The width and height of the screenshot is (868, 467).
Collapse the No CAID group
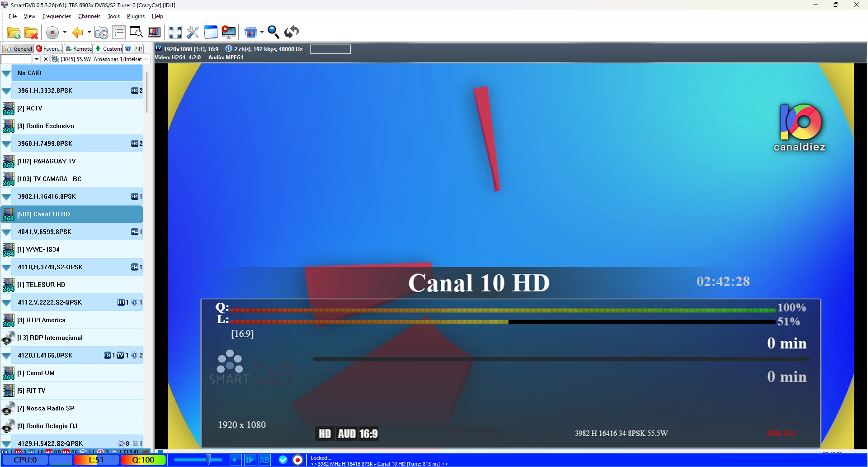6,73
